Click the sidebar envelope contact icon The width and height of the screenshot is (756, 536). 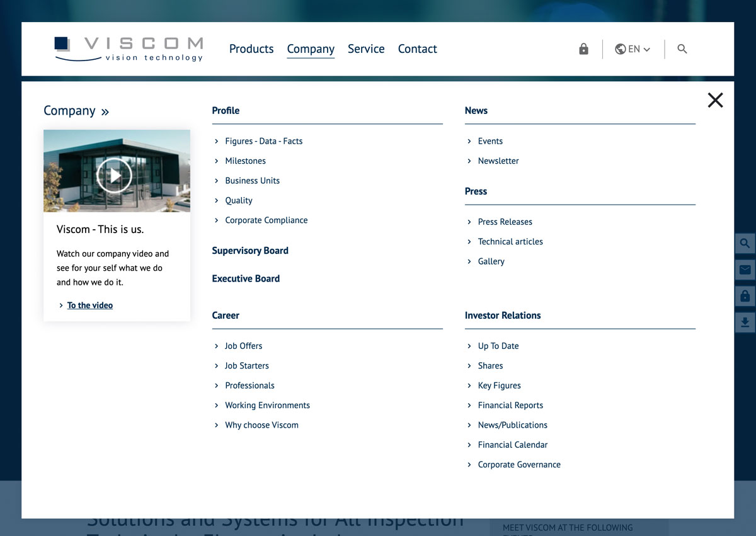745,270
